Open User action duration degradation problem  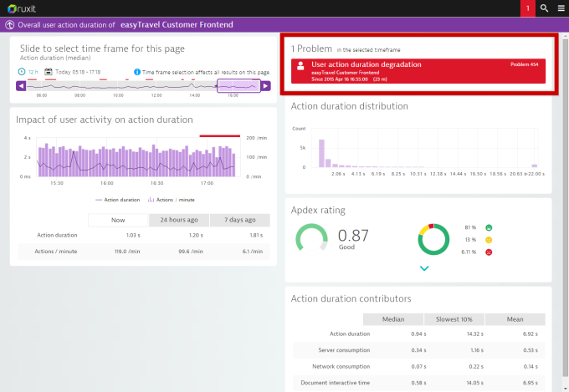(x=418, y=71)
